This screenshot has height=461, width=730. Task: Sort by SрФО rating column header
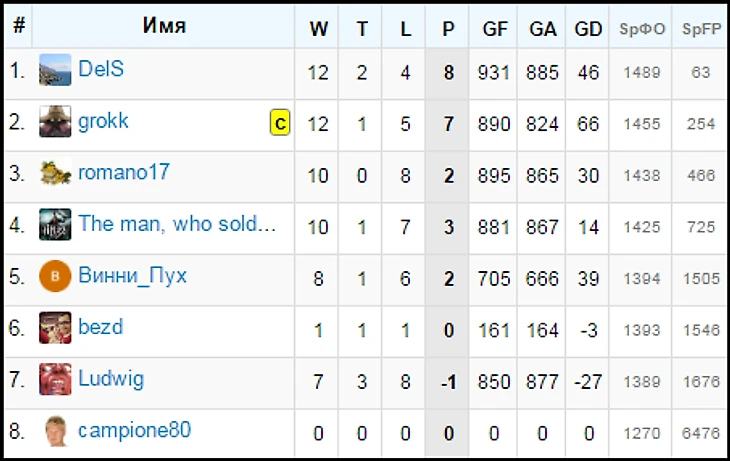pyautogui.click(x=642, y=28)
